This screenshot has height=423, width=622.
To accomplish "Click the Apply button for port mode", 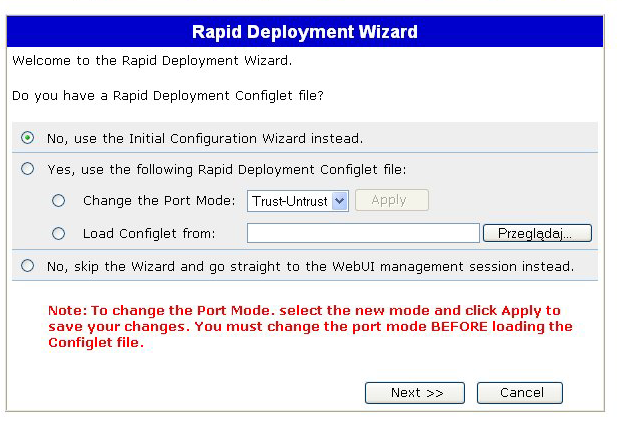I will tap(392, 200).
